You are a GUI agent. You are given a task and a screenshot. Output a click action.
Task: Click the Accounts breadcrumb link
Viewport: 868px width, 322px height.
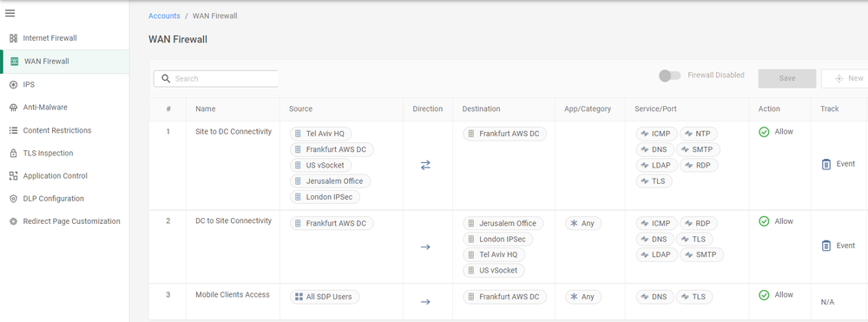coord(164,16)
